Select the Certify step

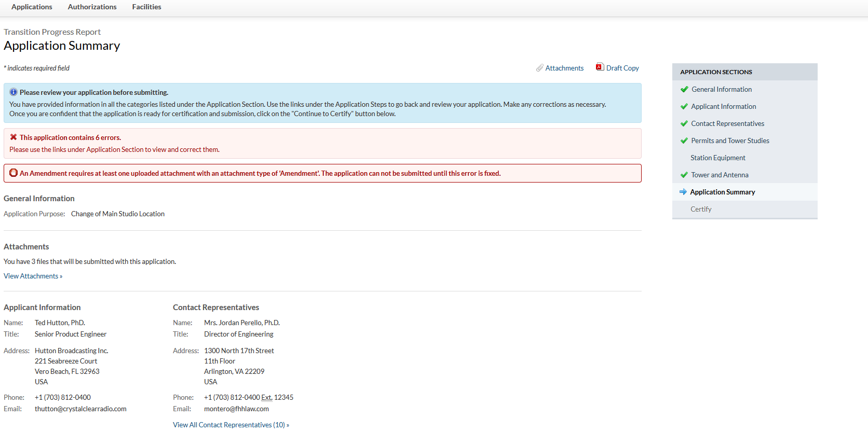(701, 209)
